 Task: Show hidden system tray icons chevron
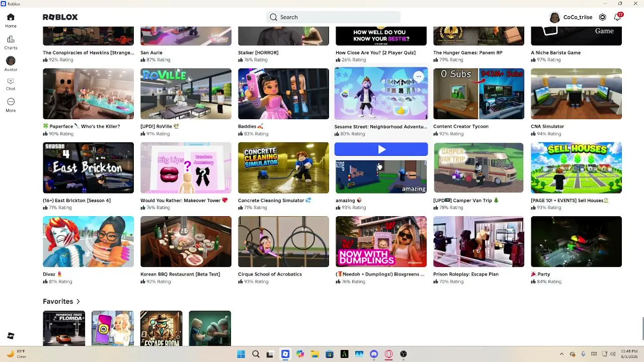(x=561, y=354)
